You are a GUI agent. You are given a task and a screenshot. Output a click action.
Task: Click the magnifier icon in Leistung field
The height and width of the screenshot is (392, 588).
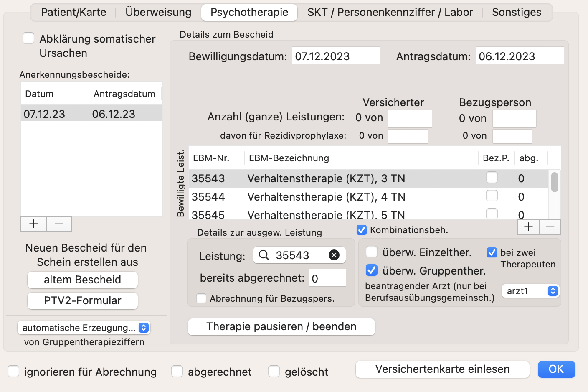(264, 255)
